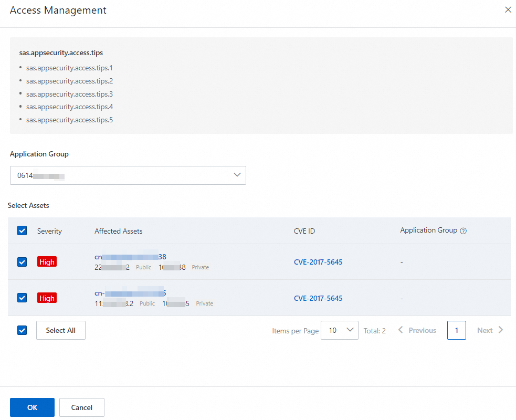Toggle the checkbox beside Select All
Image resolution: width=516 pixels, height=420 pixels.
[x=22, y=330]
